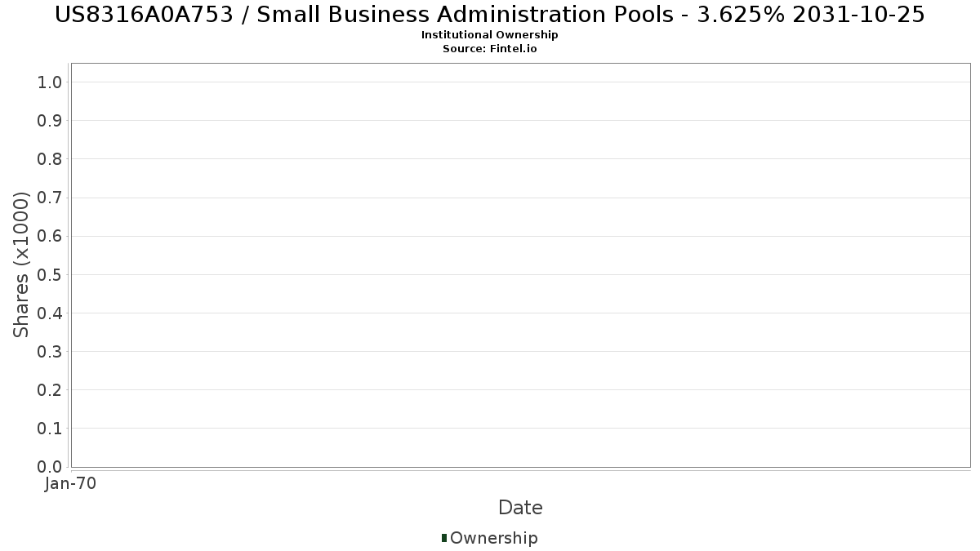The image size is (980, 551).
Task: Click the 0.1 y-axis tick label
Action: [50, 428]
